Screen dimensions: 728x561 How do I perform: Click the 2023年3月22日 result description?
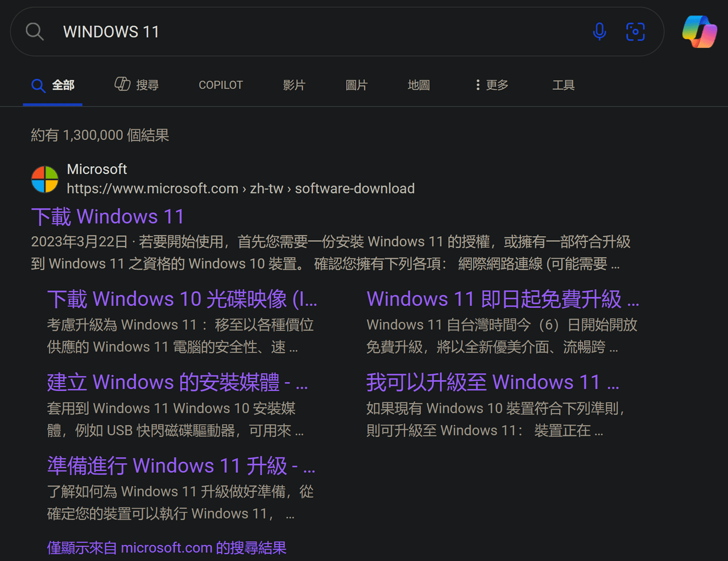click(331, 253)
